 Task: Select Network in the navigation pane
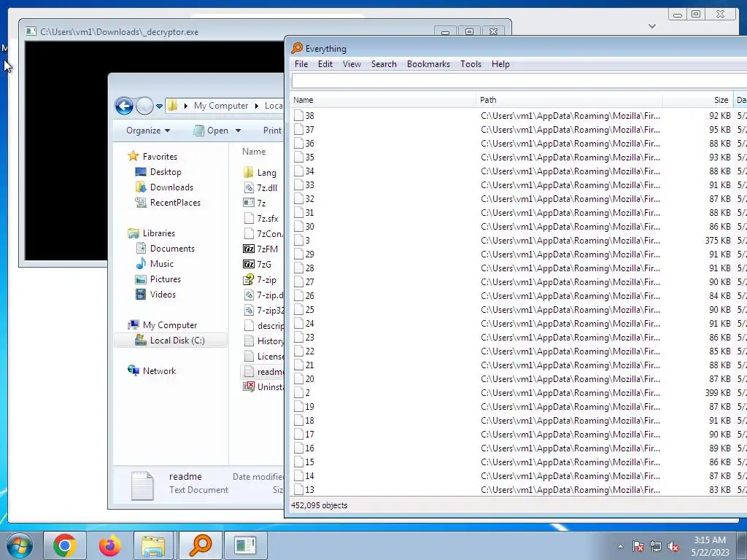[x=159, y=371]
